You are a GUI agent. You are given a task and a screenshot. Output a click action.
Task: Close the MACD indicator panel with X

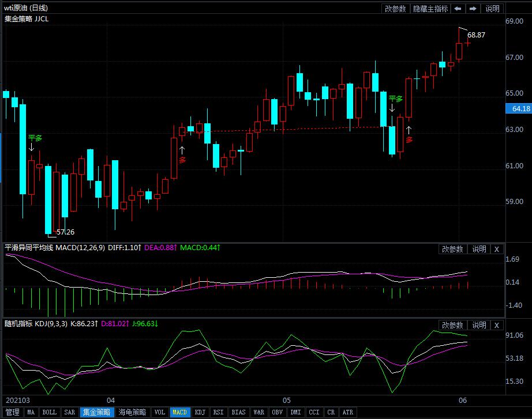[x=496, y=249]
